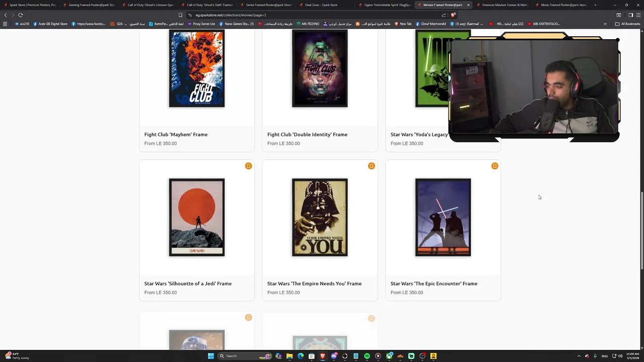The image size is (644, 362).
Task: Click the Fight Club 'Mayhem' poster thumbnail
Action: tap(197, 68)
